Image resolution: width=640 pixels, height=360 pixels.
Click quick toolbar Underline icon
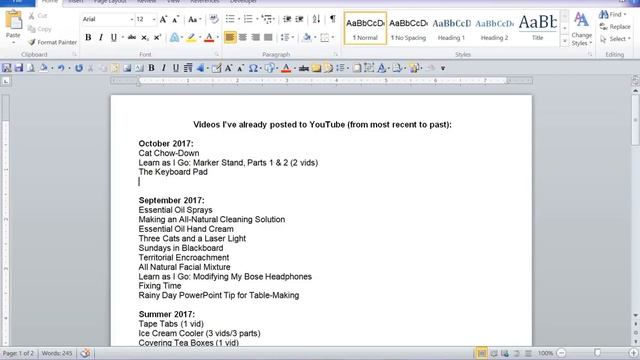pos(176,68)
